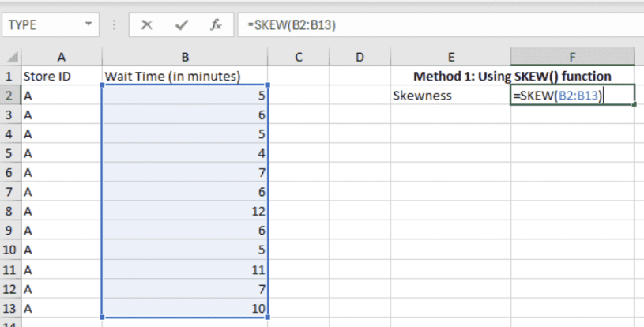Click the Wait Time (in minutes) header cell
The height and width of the screenshot is (327, 644).
(185, 77)
